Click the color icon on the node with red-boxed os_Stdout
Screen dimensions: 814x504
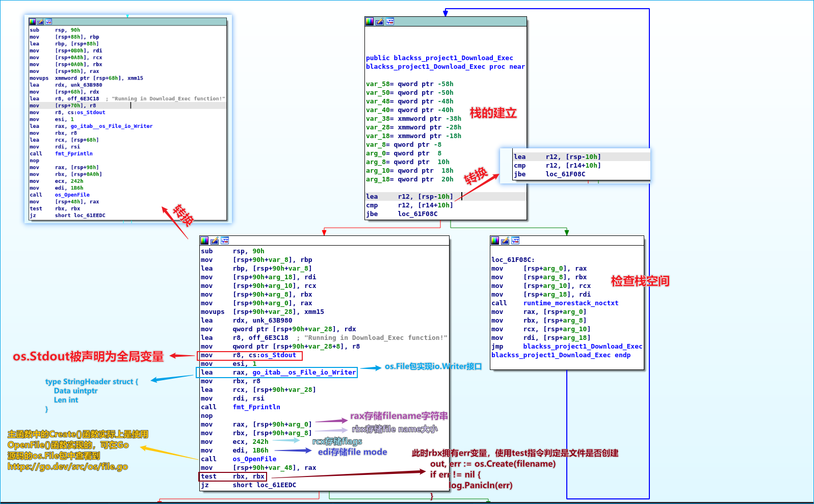204,241
